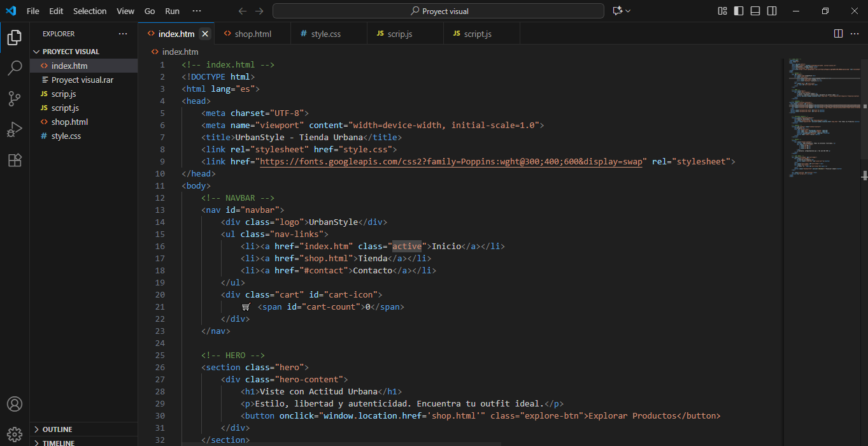The image size is (868, 446).
Task: Click the minimap code overview
Action: [822, 115]
